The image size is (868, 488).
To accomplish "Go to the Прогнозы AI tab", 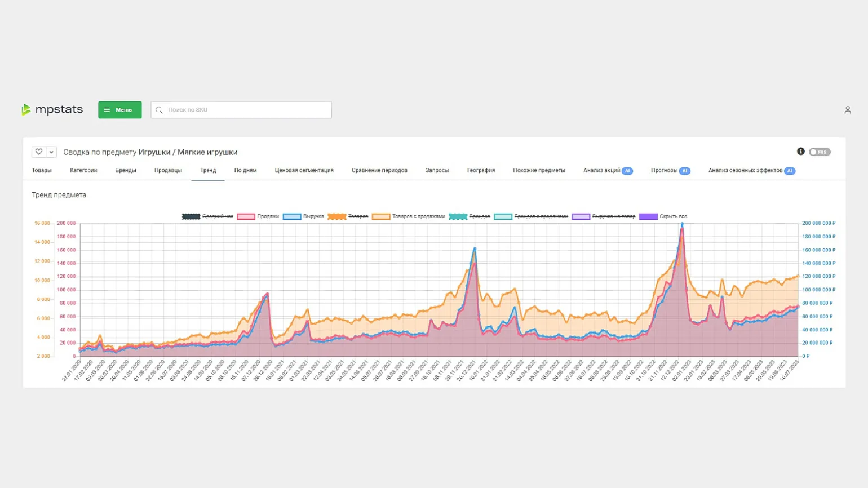I will pyautogui.click(x=670, y=170).
